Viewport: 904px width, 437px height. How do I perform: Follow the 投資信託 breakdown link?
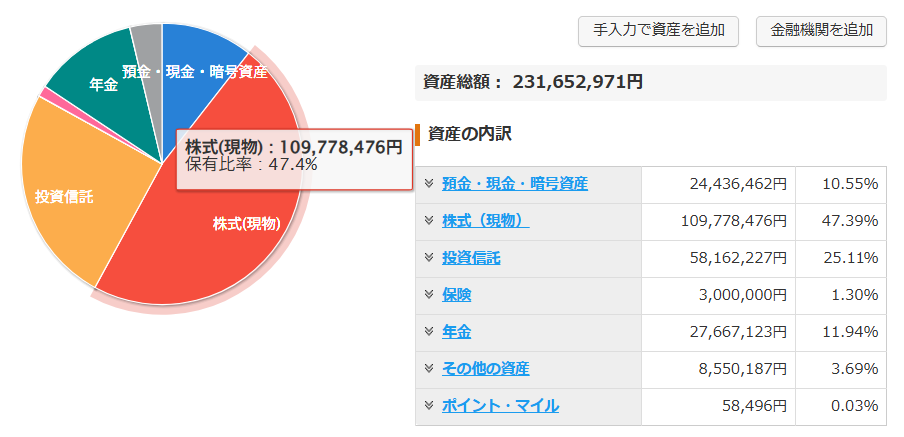(471, 258)
